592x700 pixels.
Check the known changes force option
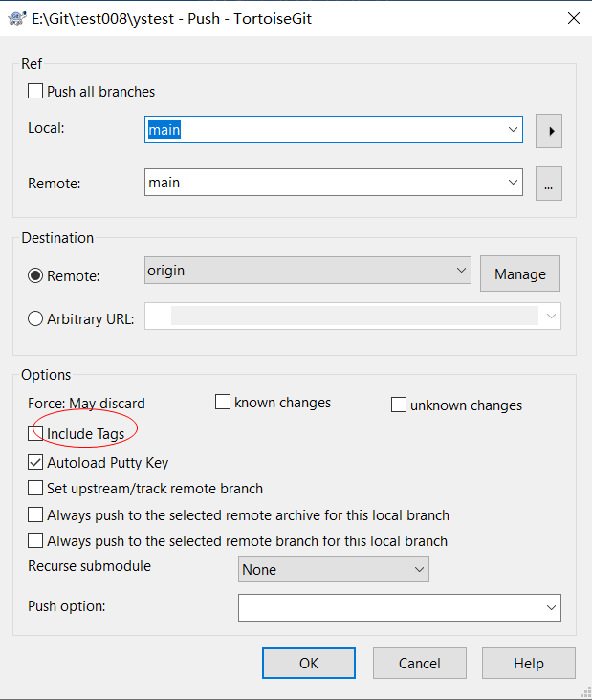222,402
